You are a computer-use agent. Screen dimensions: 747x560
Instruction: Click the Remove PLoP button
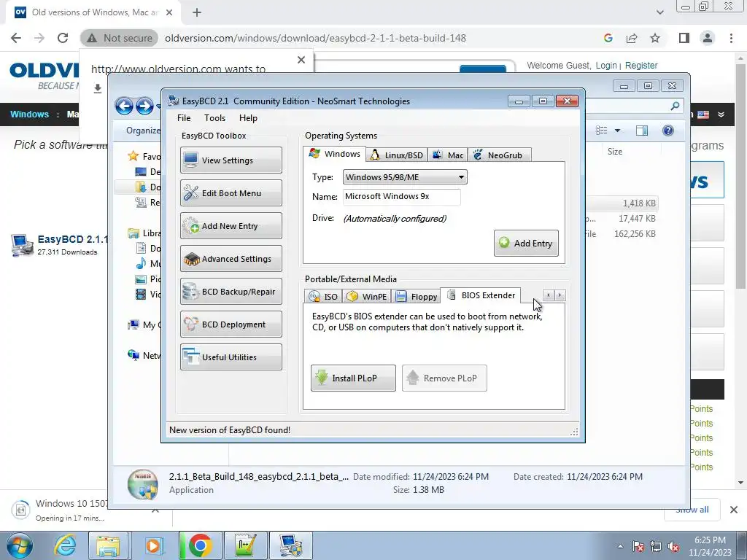pyautogui.click(x=444, y=378)
